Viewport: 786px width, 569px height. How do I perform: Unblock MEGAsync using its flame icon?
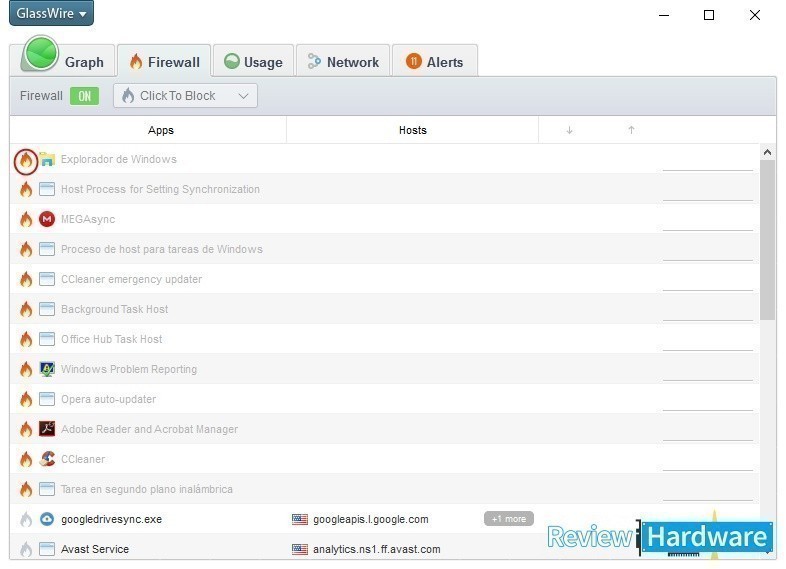(x=26, y=220)
